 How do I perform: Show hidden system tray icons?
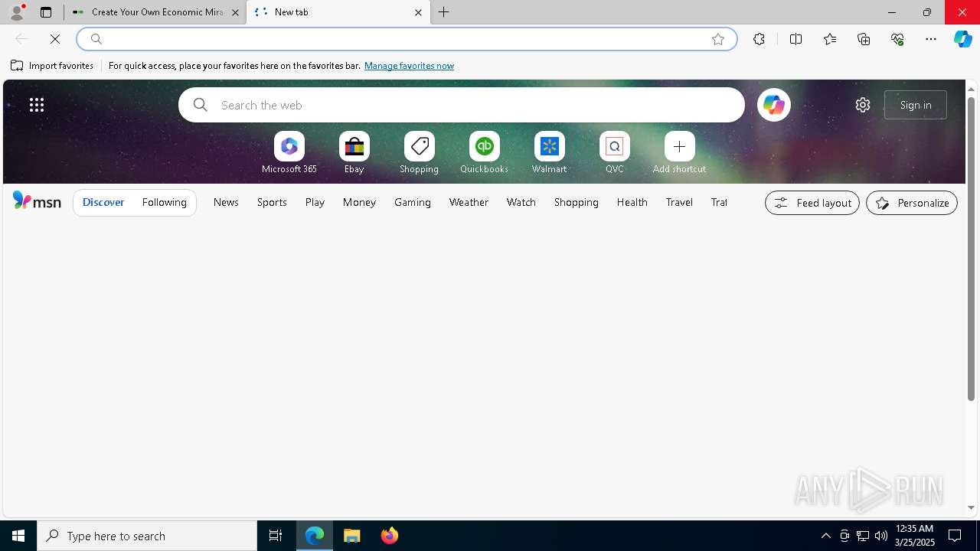click(825, 536)
